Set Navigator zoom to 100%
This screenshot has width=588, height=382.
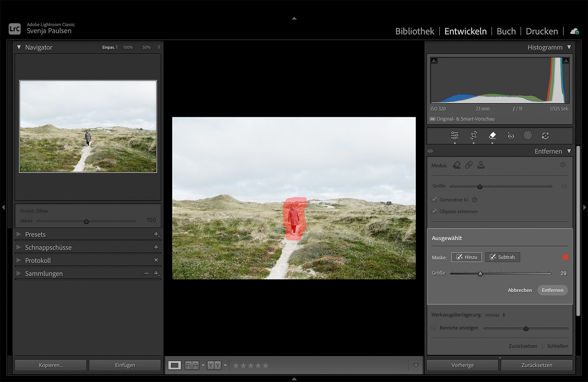point(128,47)
